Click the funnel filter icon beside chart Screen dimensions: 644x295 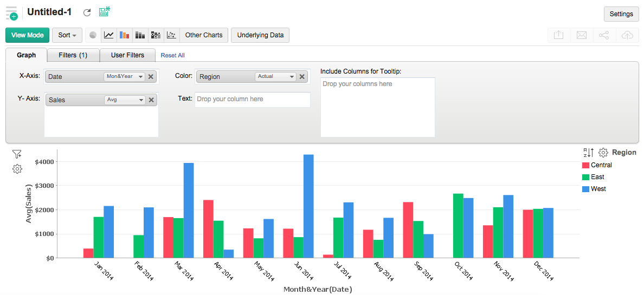(17, 154)
